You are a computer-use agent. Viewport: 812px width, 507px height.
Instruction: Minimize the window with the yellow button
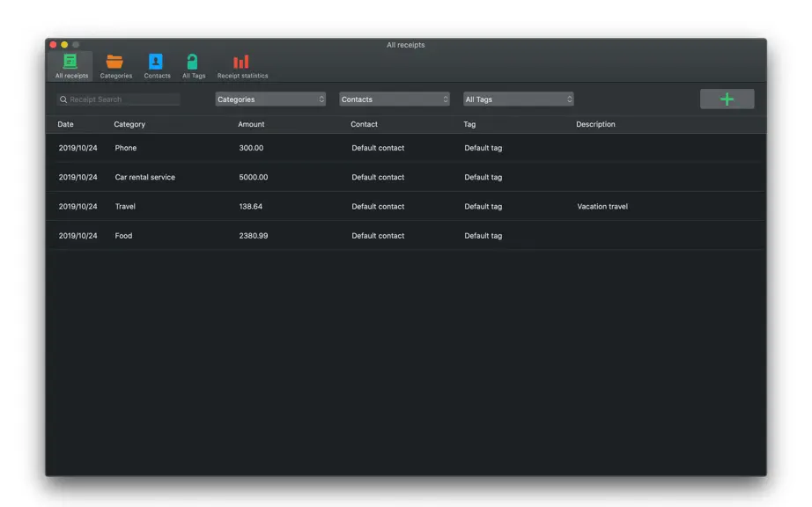pos(64,45)
